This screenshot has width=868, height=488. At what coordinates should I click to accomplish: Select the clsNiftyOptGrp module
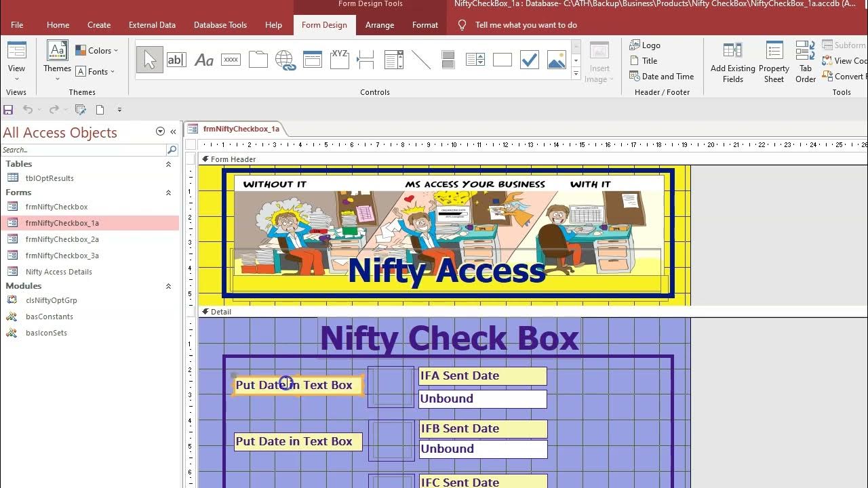click(91, 300)
